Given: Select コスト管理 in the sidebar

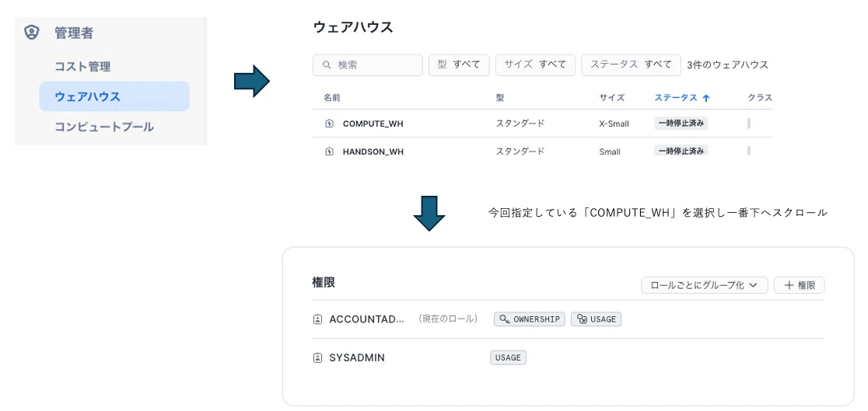Looking at the screenshot, I should (x=82, y=67).
